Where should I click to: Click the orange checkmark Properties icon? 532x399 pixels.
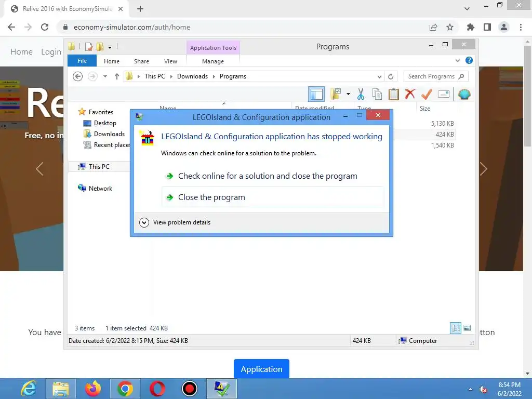point(427,95)
